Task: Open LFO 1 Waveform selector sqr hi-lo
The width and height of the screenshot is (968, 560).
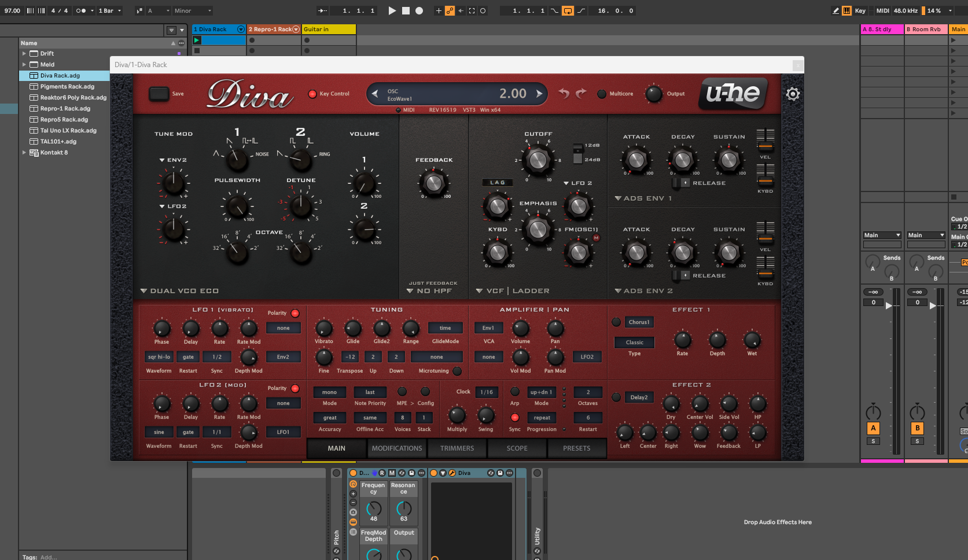Action: (x=159, y=357)
